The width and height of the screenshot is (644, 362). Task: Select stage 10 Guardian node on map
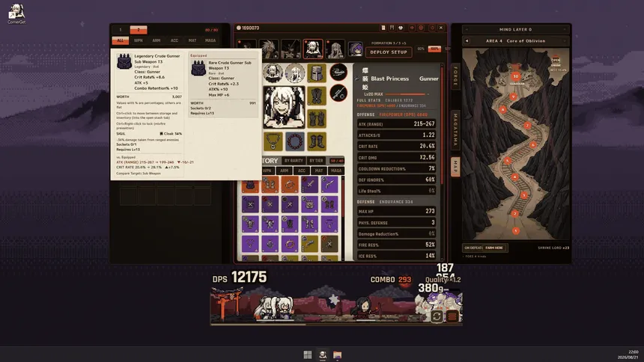[x=516, y=76]
